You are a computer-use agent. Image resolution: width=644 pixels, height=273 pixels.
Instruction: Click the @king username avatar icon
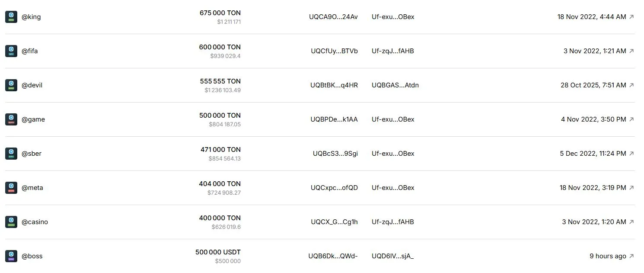(x=11, y=17)
